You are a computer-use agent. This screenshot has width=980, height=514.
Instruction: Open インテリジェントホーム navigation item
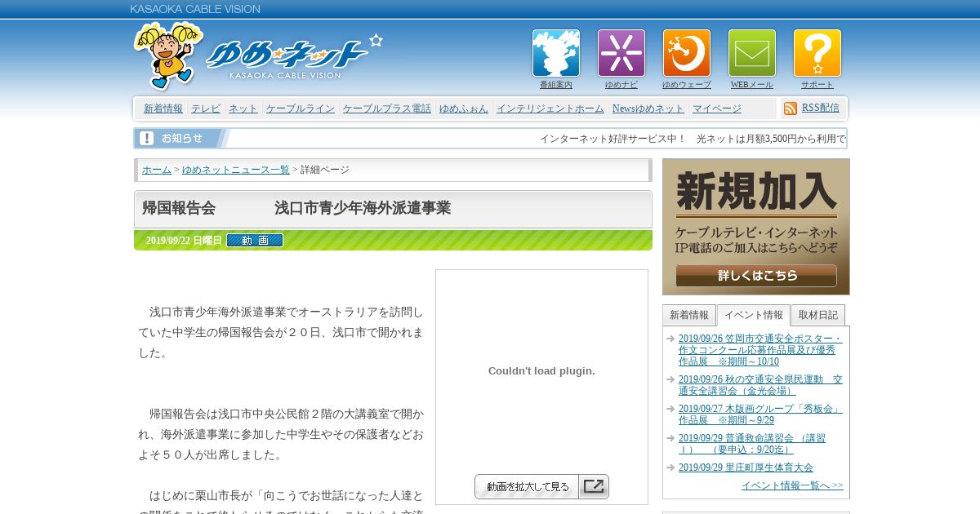point(550,109)
